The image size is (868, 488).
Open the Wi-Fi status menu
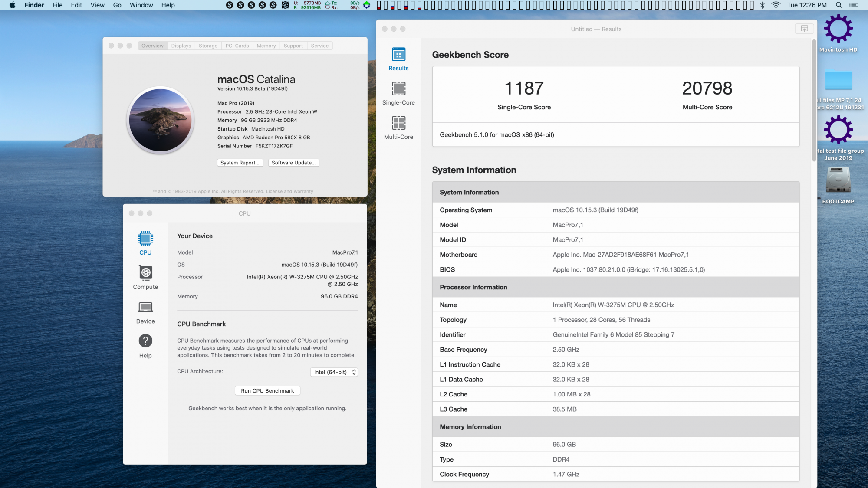(776, 5)
